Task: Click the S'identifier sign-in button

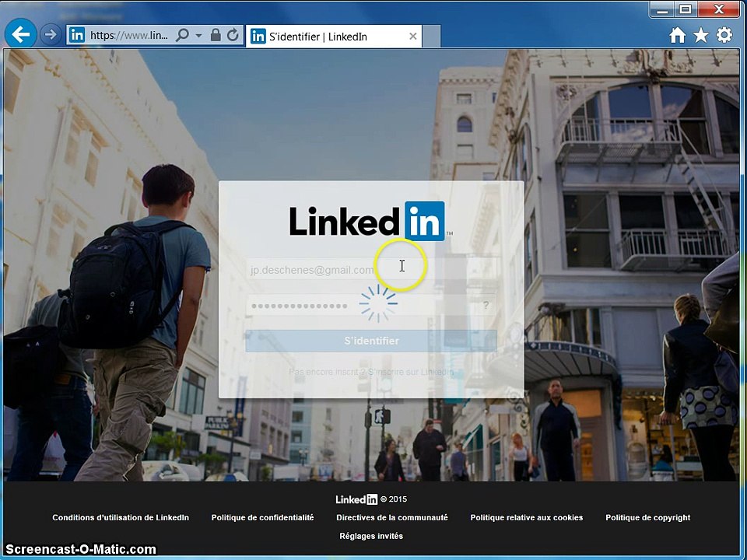Action: (370, 341)
